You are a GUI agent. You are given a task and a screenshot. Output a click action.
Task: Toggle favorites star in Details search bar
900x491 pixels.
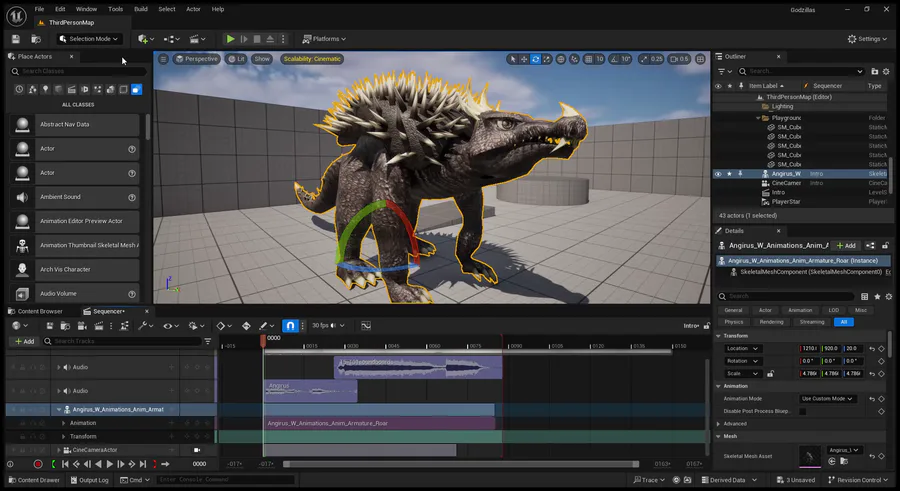(877, 296)
